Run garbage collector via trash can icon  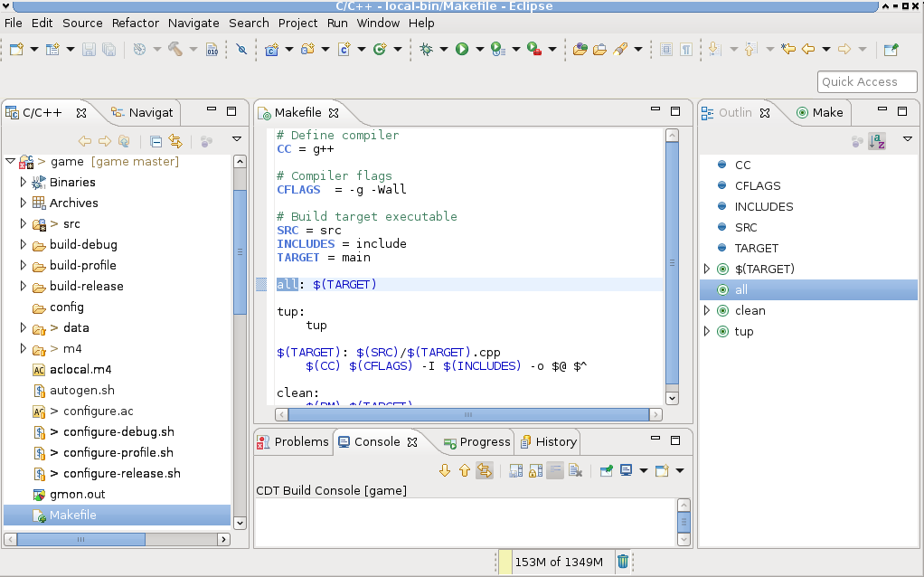coord(623,562)
